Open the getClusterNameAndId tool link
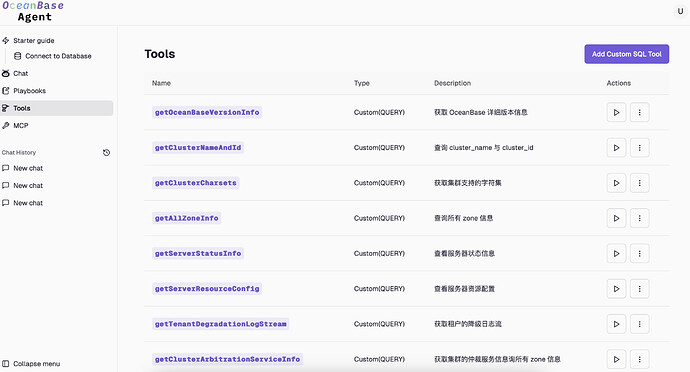 (198, 147)
